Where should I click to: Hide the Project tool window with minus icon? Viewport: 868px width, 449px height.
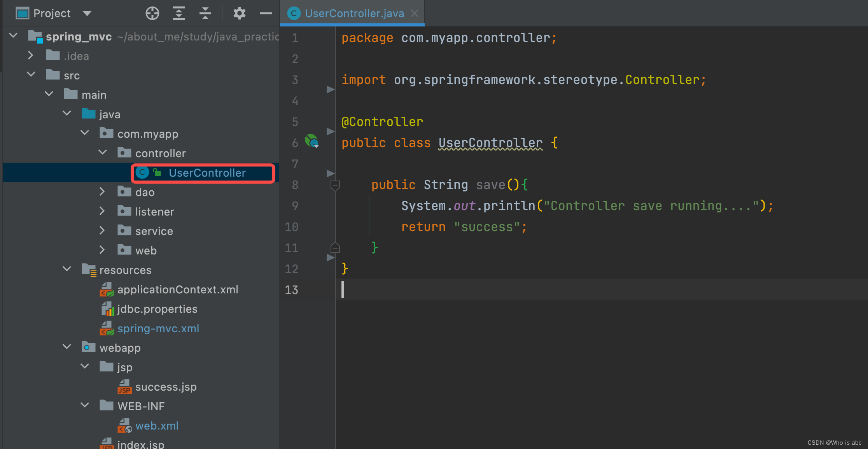[266, 13]
